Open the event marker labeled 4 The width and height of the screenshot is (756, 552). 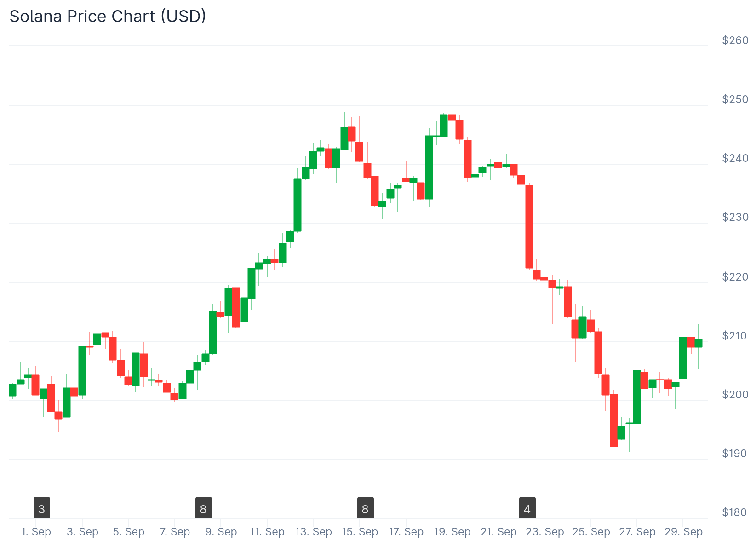[527, 509]
